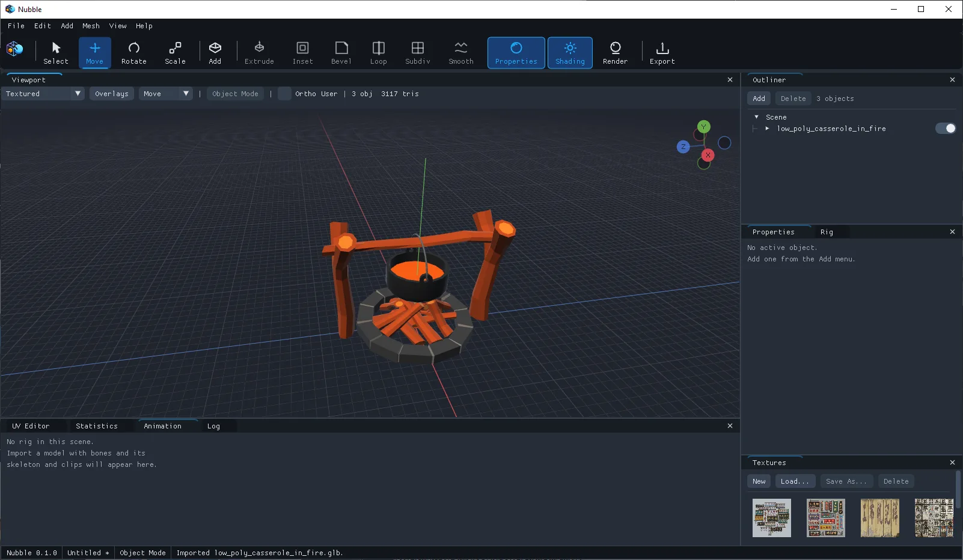Open the Render tool

[x=615, y=53]
